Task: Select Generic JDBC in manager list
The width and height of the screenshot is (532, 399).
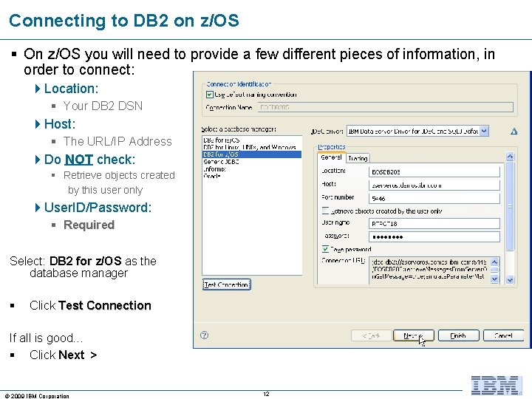Action: (x=252, y=162)
